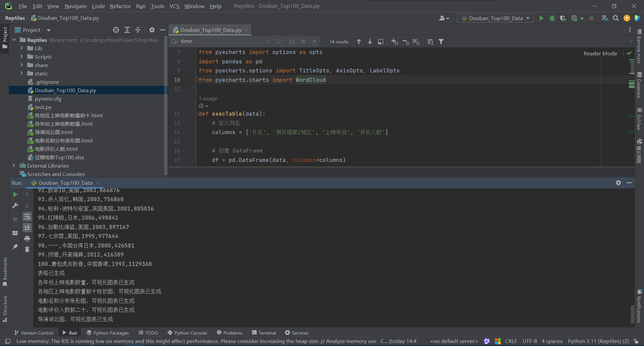Collapse the Reptiles root folder
The height and width of the screenshot is (346, 644).
[x=14, y=40]
